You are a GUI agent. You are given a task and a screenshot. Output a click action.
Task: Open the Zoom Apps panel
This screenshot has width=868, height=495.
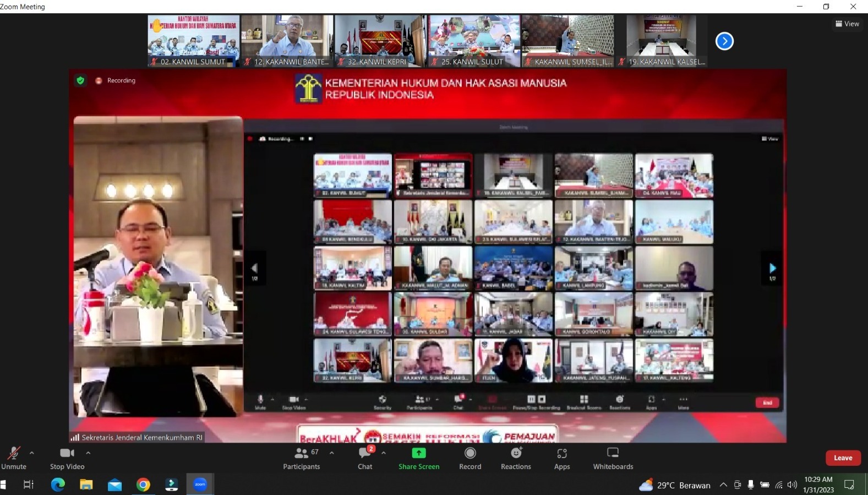pyautogui.click(x=562, y=458)
